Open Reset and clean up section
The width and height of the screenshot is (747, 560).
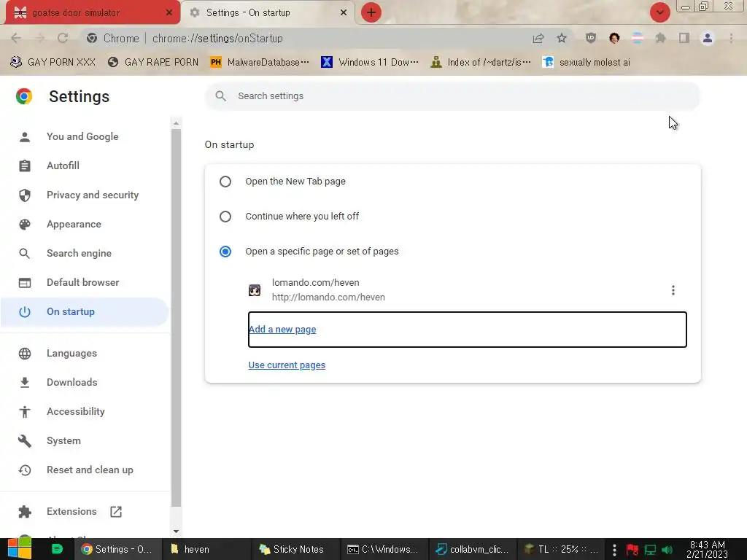pos(90,470)
